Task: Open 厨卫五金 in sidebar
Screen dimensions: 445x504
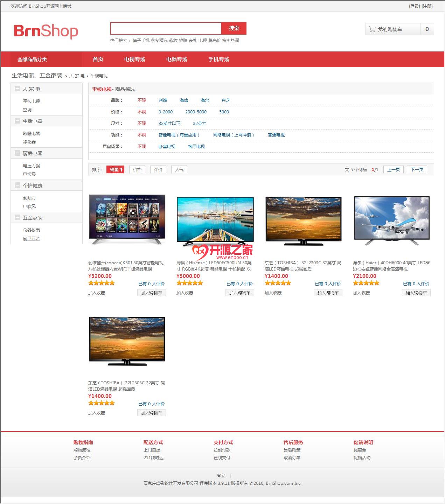Action: (32, 239)
